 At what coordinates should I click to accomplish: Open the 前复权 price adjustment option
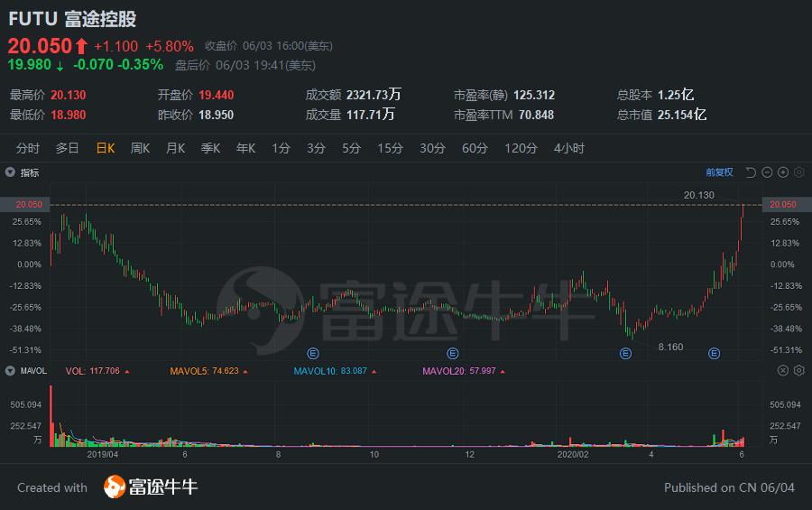click(719, 172)
